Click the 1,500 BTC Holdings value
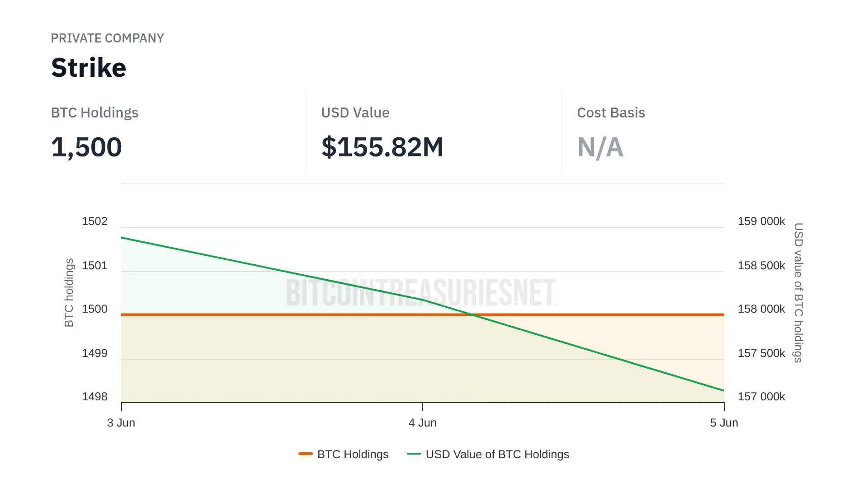868x488 pixels. click(86, 147)
